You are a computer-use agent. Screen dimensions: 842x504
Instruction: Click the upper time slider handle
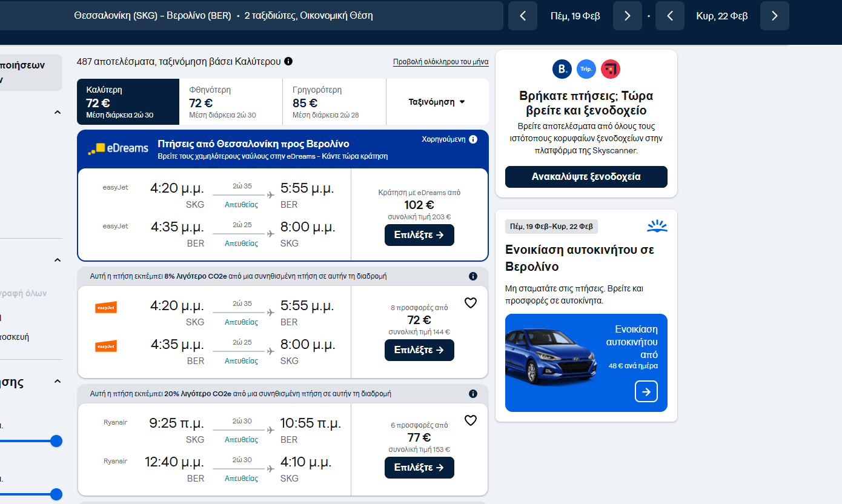[56, 441]
